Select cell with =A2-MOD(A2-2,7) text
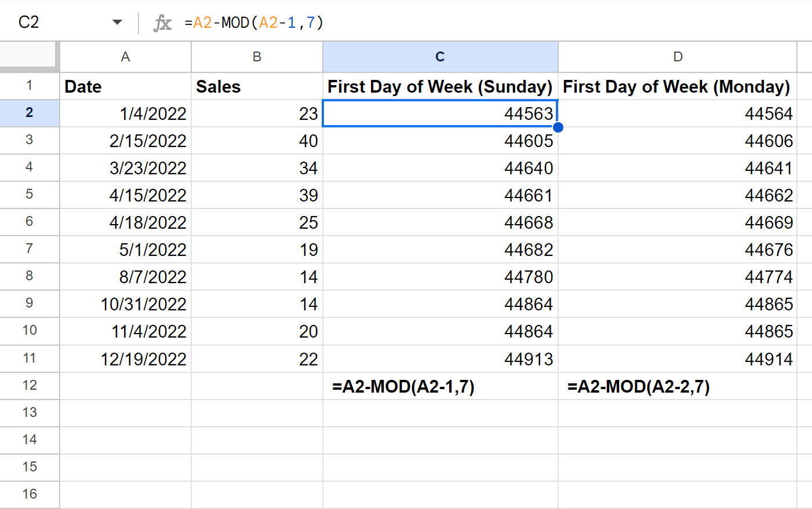The height and width of the screenshot is (509, 812). (x=678, y=386)
